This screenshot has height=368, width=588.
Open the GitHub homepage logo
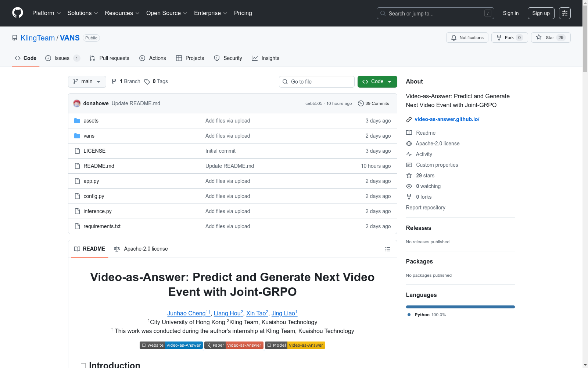point(18,13)
